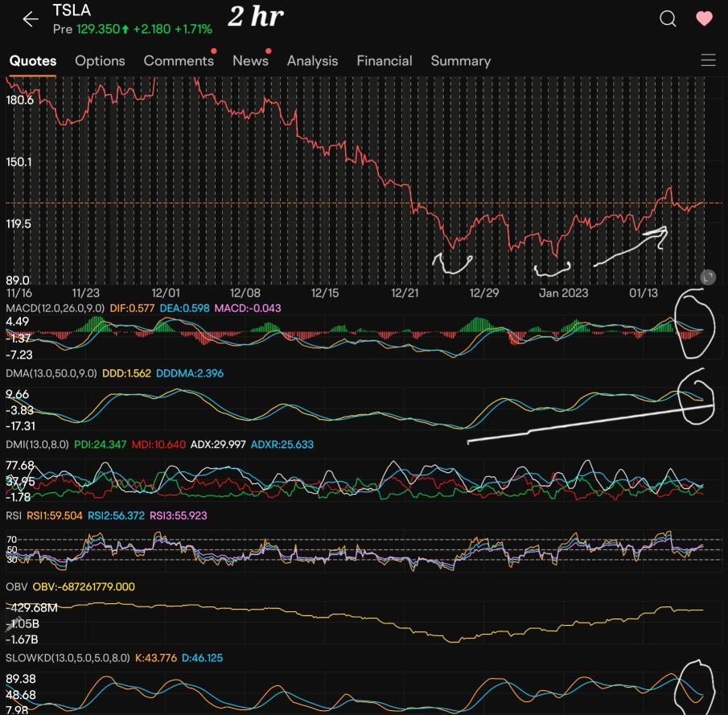This screenshot has height=715, width=728.
Task: Click the TSLA ticker title
Action: point(72,10)
